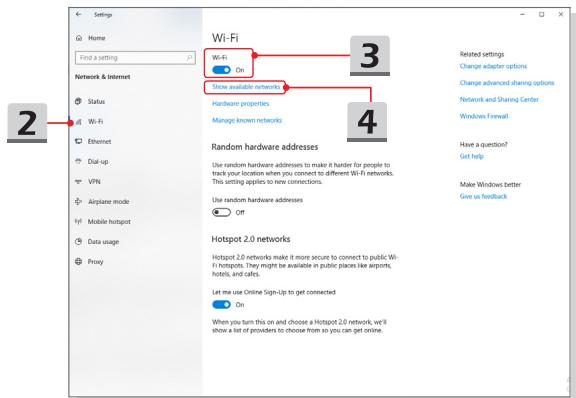Click the Home icon in sidebar
This screenshot has height=398, width=576.
click(79, 38)
